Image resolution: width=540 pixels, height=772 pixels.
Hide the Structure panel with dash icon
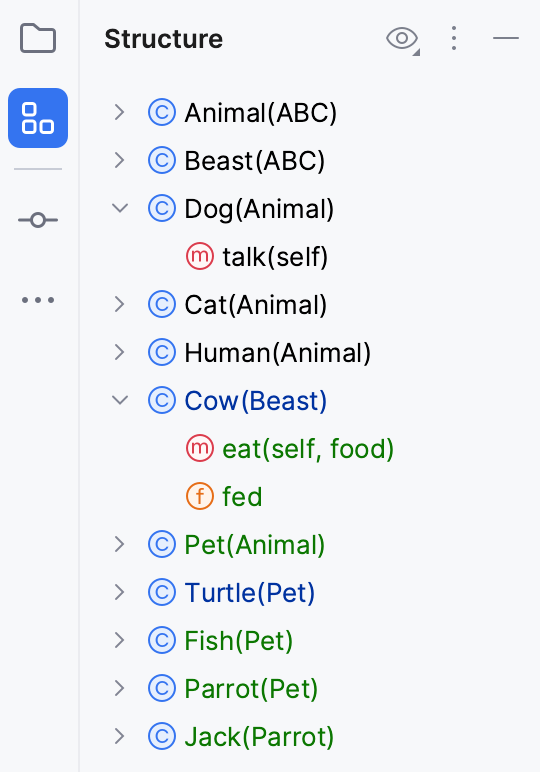tap(506, 38)
